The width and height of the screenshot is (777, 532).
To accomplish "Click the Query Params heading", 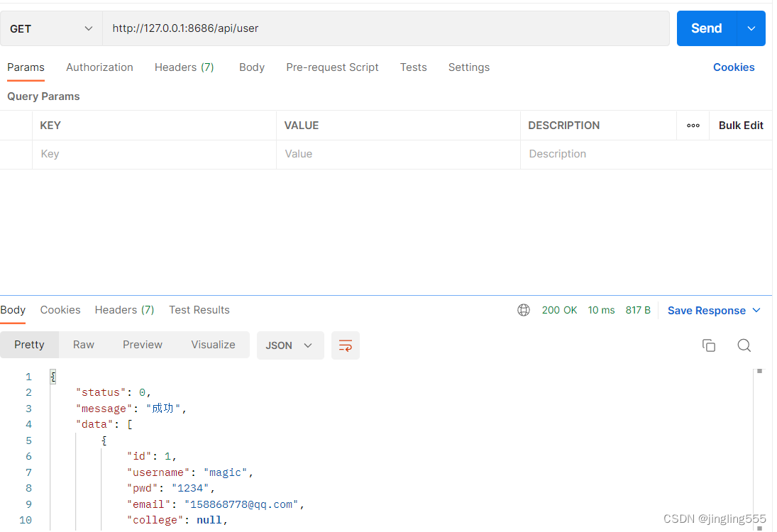I will 43,96.
